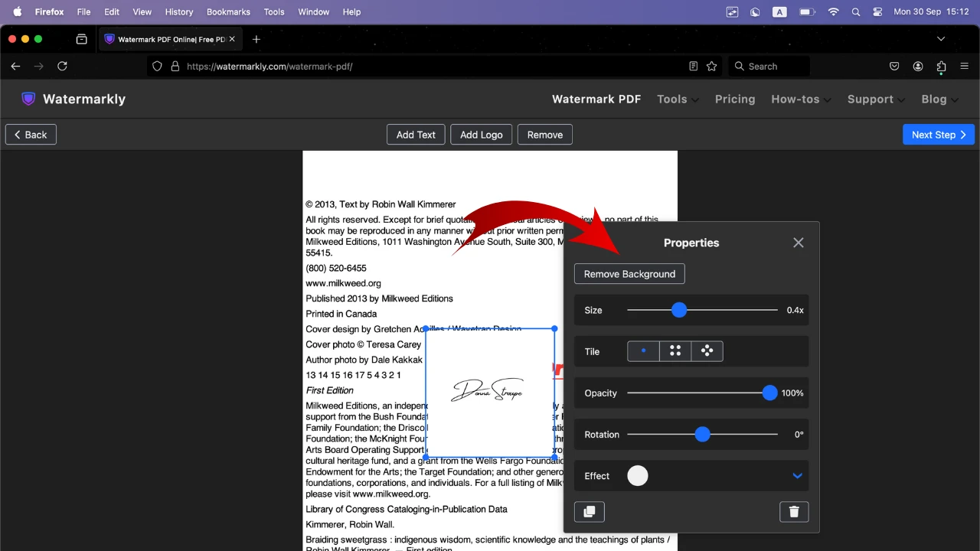Screen dimensions: 980x551
Task: Close the Watermark PDF Online tab
Action: click(232, 39)
